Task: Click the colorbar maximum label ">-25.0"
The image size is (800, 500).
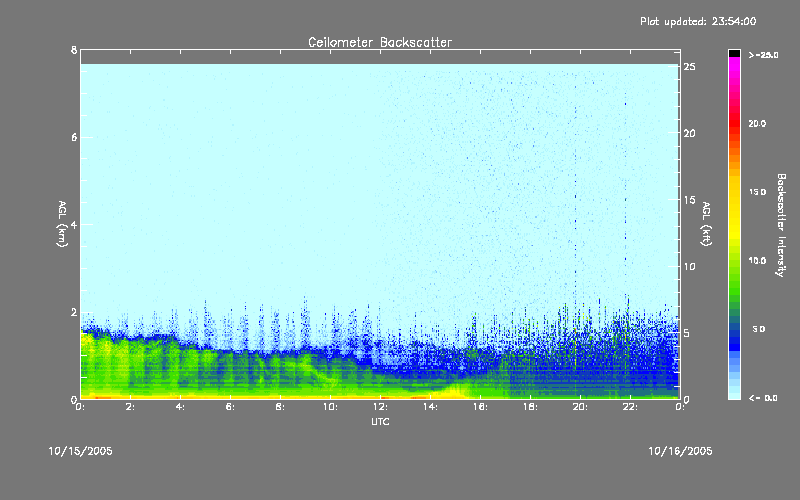Action: (763, 55)
